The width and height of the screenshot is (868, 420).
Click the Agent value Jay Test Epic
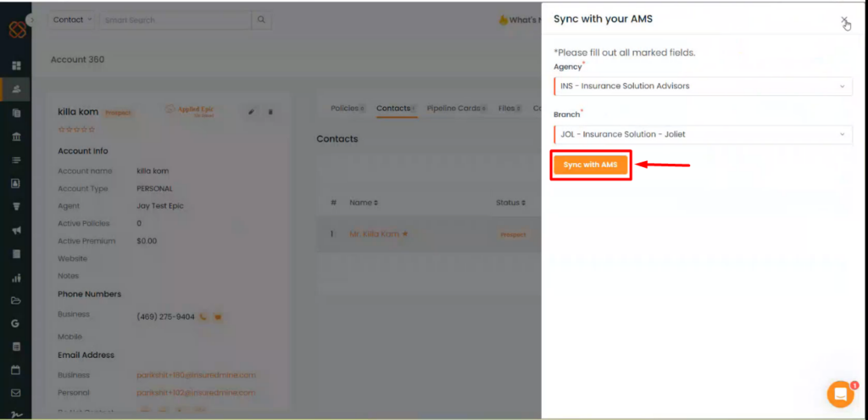pos(160,206)
